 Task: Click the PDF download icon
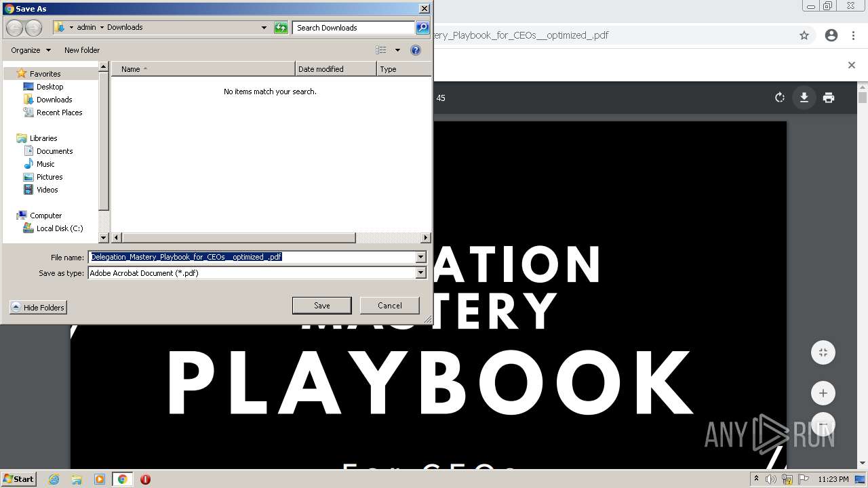pyautogui.click(x=804, y=98)
